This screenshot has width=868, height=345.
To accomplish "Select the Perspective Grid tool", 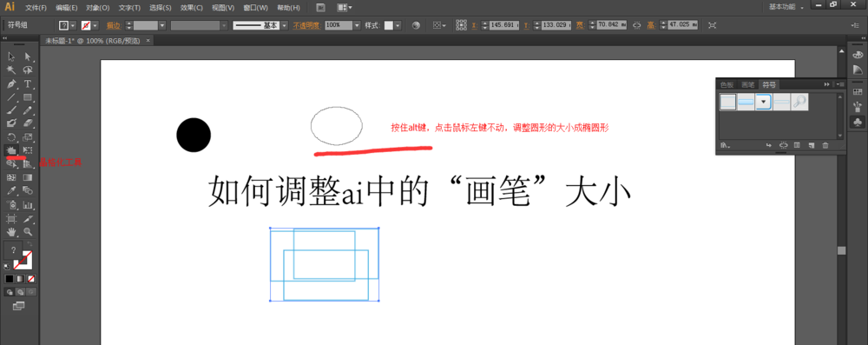I will click(x=27, y=163).
